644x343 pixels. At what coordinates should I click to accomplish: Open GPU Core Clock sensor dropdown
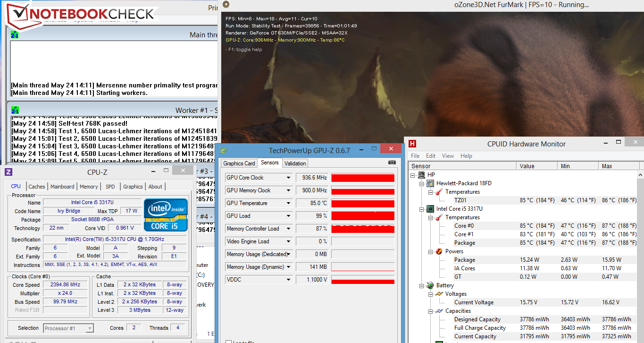coord(289,178)
